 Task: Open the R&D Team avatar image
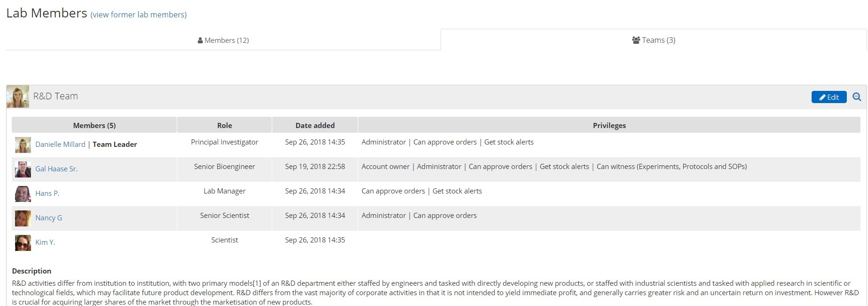[x=17, y=97]
